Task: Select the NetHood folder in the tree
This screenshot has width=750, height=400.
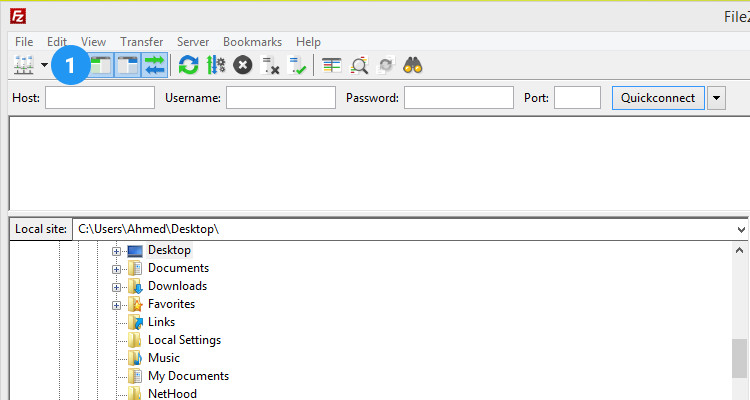Action: 172,394
